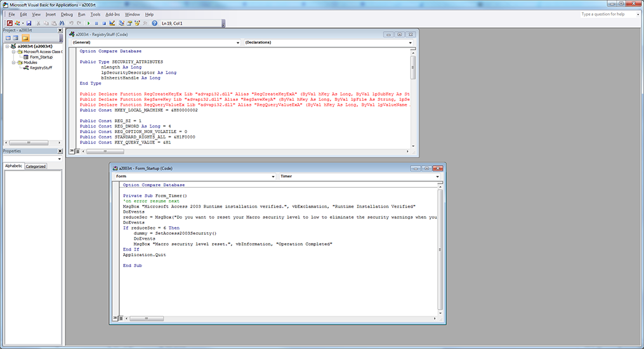Click horizontal scrollbar in Project explorer panel
644x349 pixels.
coord(33,143)
